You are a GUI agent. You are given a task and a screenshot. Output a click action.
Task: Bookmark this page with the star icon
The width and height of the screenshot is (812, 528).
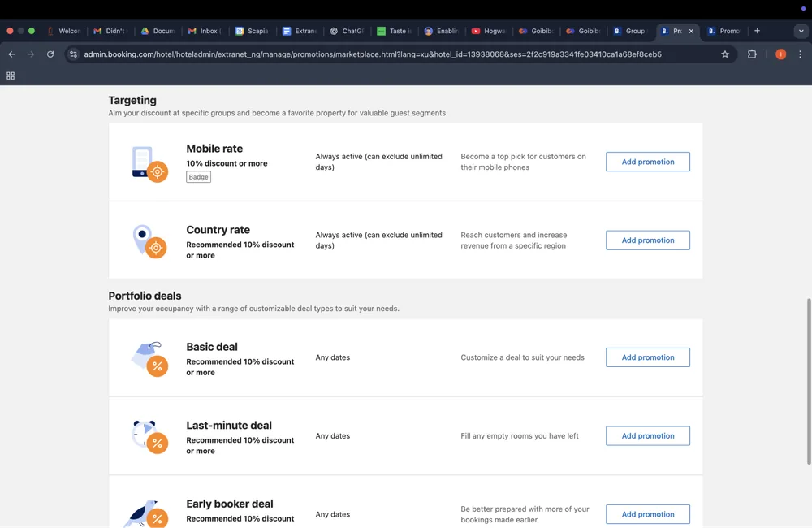point(725,54)
